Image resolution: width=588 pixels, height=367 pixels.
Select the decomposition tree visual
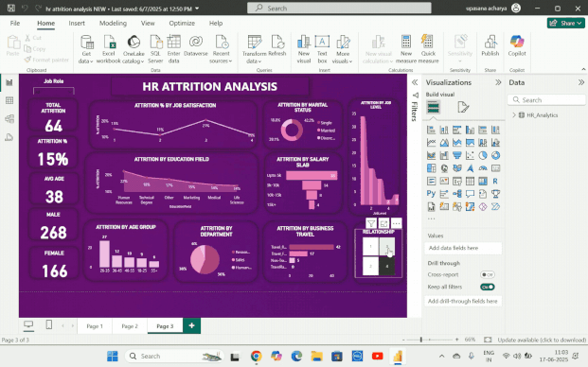[456, 194]
